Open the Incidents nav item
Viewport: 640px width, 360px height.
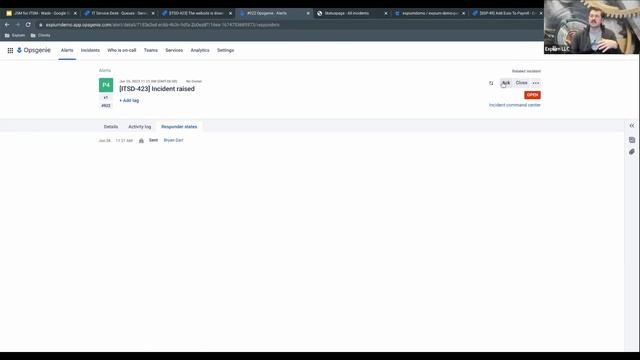(x=90, y=50)
